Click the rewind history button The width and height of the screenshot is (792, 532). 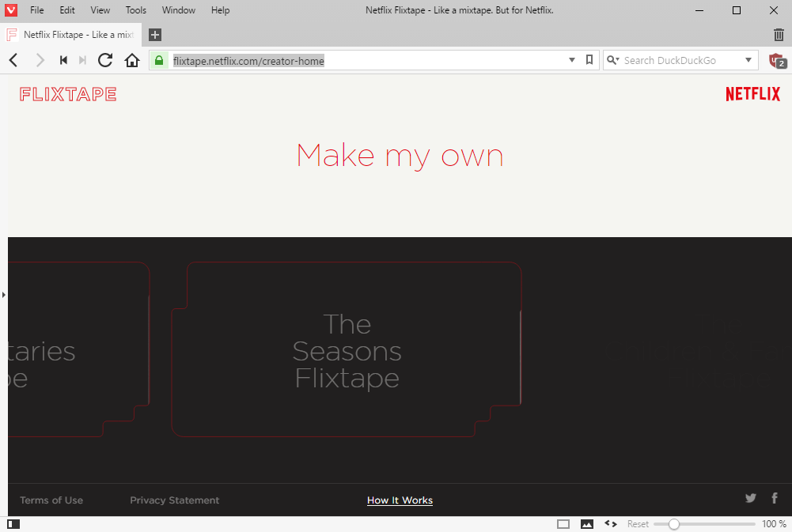pos(63,61)
